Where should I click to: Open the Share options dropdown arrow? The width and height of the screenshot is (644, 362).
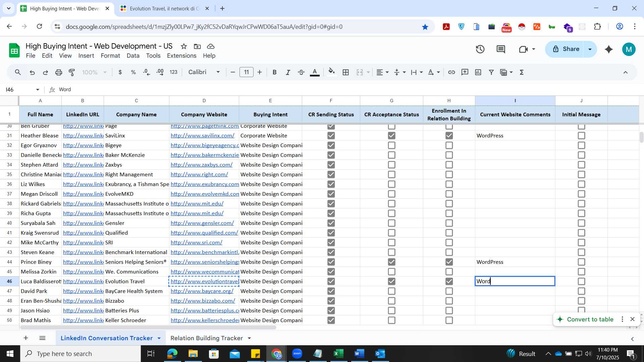coord(590,49)
